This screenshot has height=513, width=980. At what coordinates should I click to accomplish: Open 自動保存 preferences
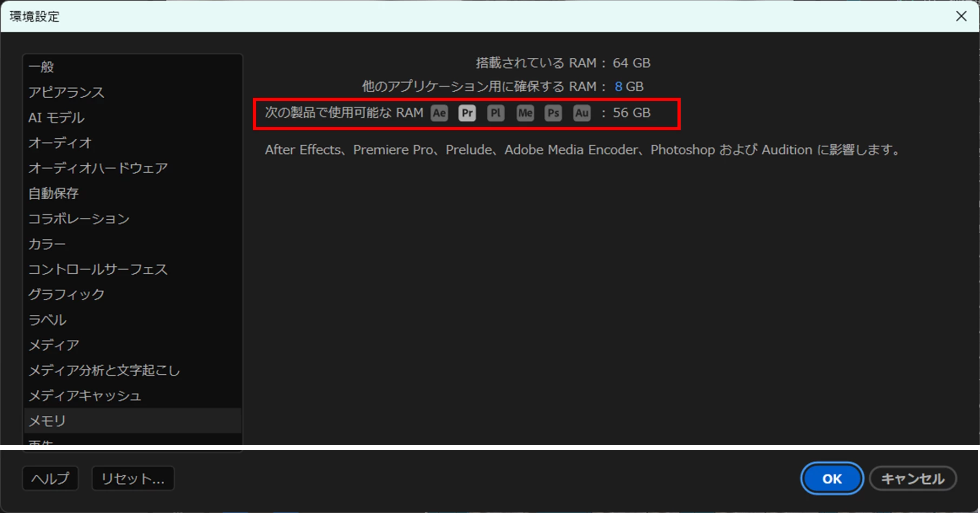click(132, 193)
